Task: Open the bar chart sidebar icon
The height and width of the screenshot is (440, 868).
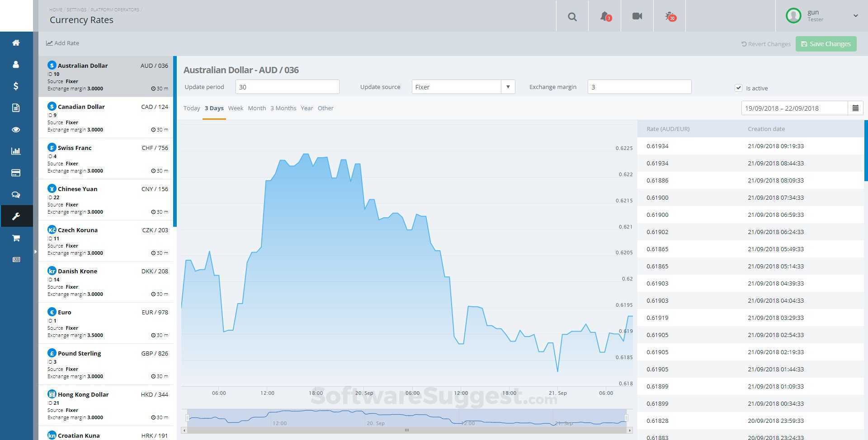Action: [x=16, y=151]
